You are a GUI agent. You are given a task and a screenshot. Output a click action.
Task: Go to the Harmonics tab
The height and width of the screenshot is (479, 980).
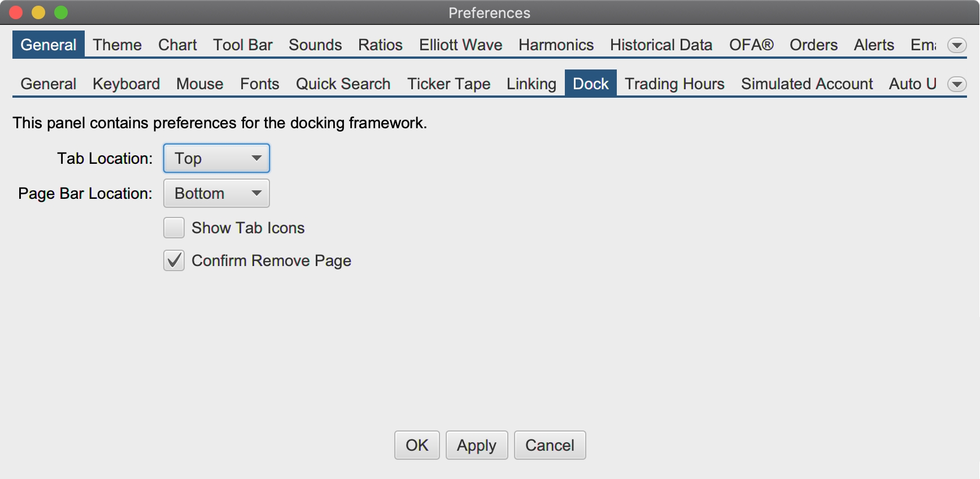[x=556, y=45]
